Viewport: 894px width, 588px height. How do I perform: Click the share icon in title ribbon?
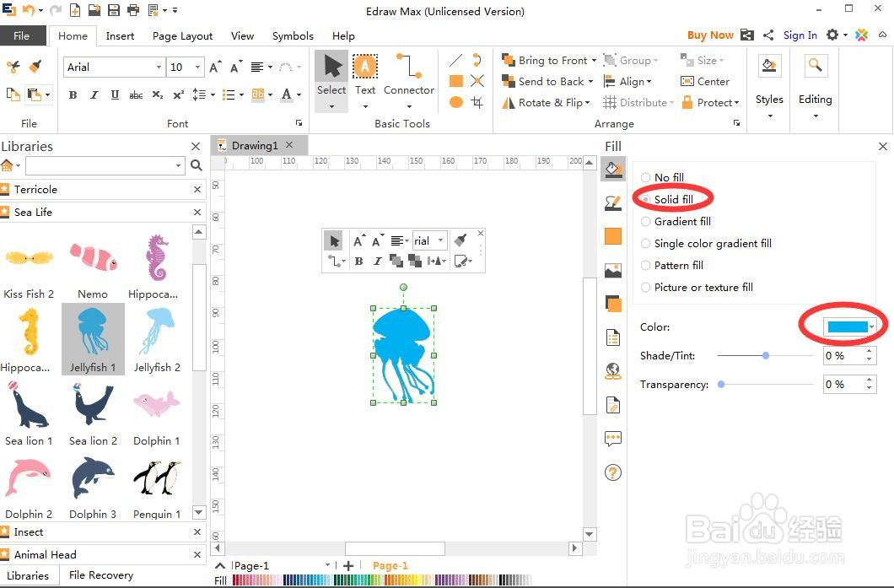pyautogui.click(x=768, y=35)
